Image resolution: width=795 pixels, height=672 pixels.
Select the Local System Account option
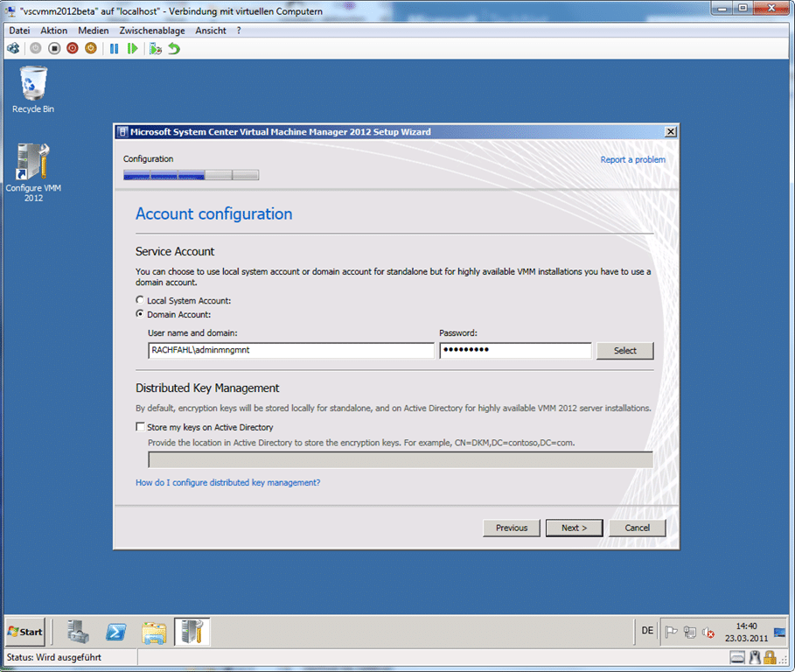[141, 300]
